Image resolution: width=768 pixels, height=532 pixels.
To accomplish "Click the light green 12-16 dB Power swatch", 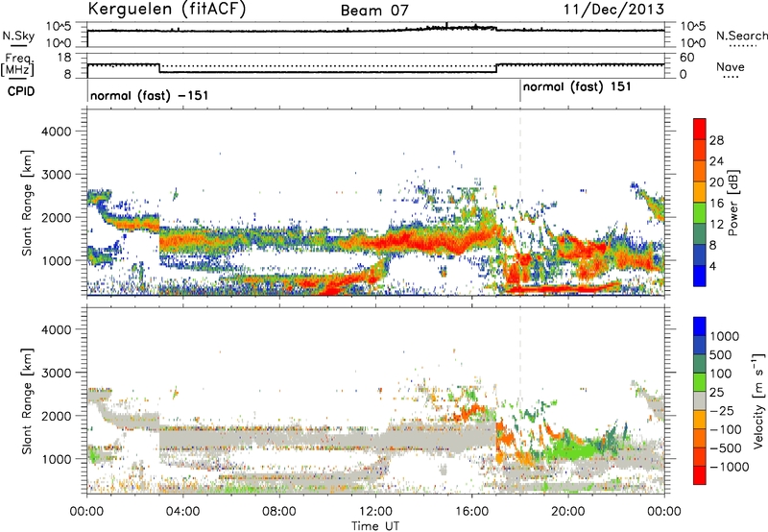I will [x=700, y=213].
